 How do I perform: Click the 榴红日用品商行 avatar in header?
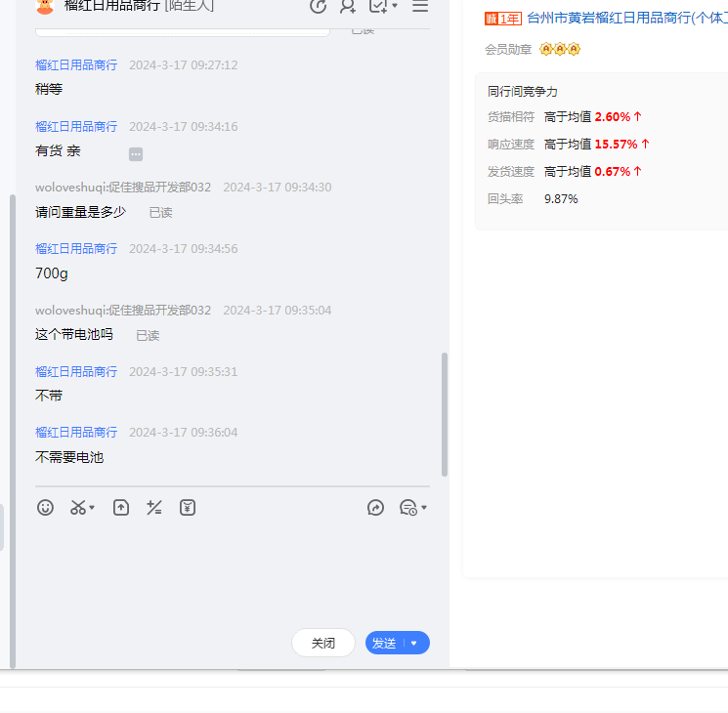click(x=45, y=7)
